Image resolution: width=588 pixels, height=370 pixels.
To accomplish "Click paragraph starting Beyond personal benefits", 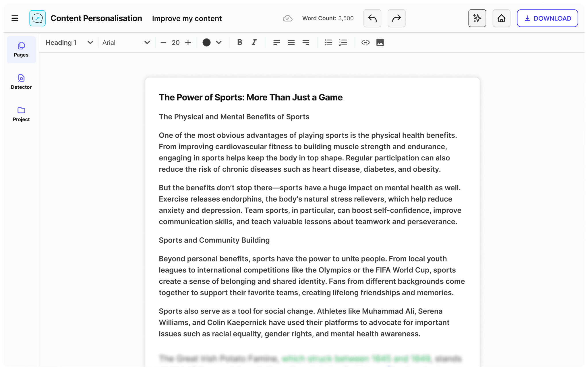I will (312, 276).
